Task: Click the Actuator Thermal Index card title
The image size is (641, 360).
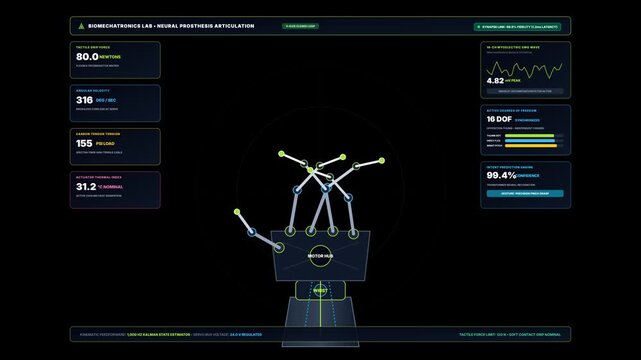Action: coord(99,177)
